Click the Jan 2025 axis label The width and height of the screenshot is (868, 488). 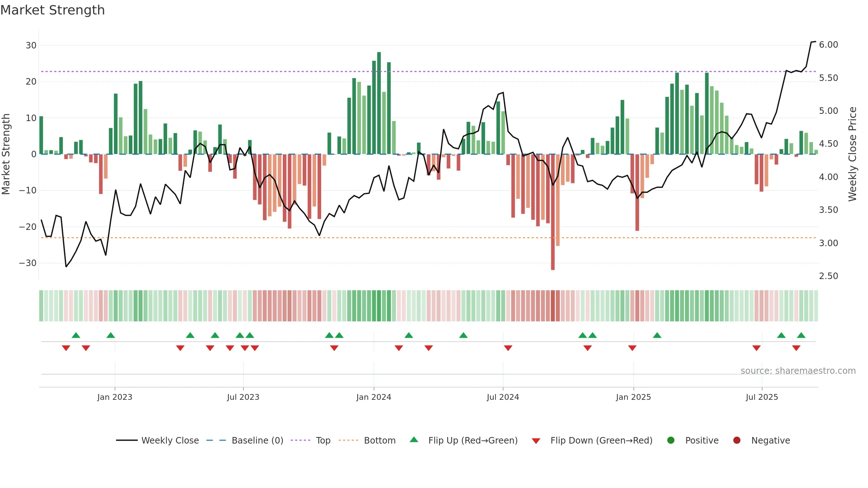pyautogui.click(x=633, y=397)
